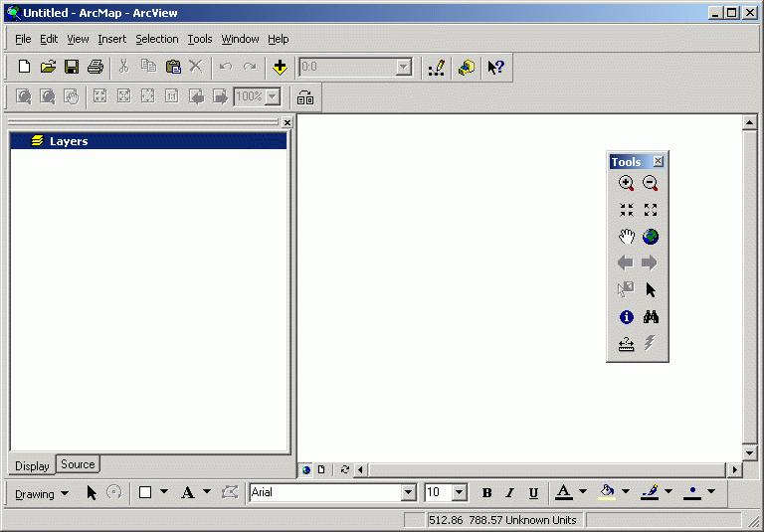
Task: Switch to the Source tab
Action: [78, 464]
